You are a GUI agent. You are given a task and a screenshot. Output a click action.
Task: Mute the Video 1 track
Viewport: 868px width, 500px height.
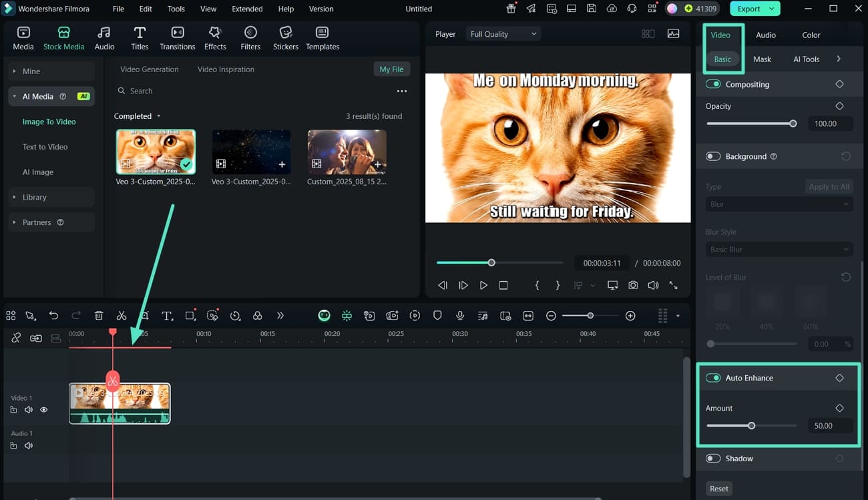click(x=29, y=410)
